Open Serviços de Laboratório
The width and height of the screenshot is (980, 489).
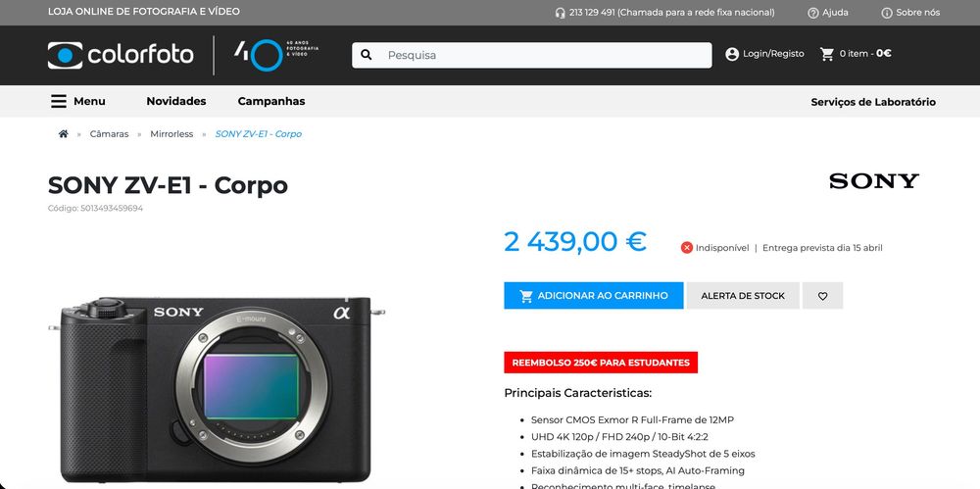coord(873,102)
